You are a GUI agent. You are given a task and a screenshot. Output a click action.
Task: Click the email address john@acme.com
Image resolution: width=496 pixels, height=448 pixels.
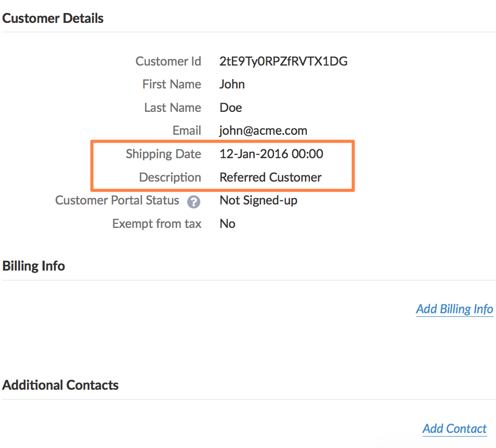coord(263,131)
